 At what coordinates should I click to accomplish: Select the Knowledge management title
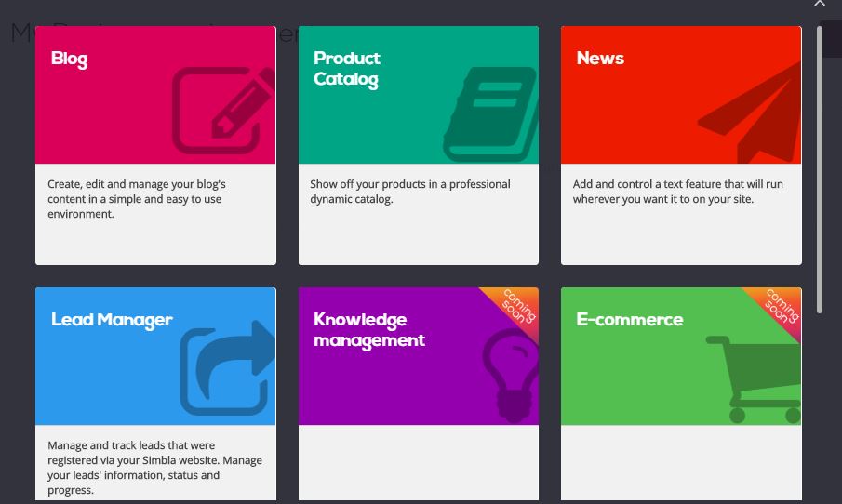(x=369, y=330)
